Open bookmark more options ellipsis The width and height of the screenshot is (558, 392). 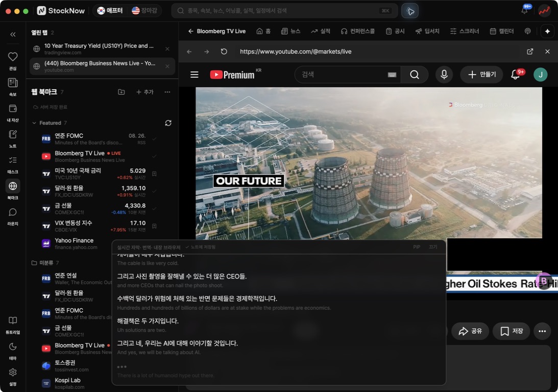167,92
